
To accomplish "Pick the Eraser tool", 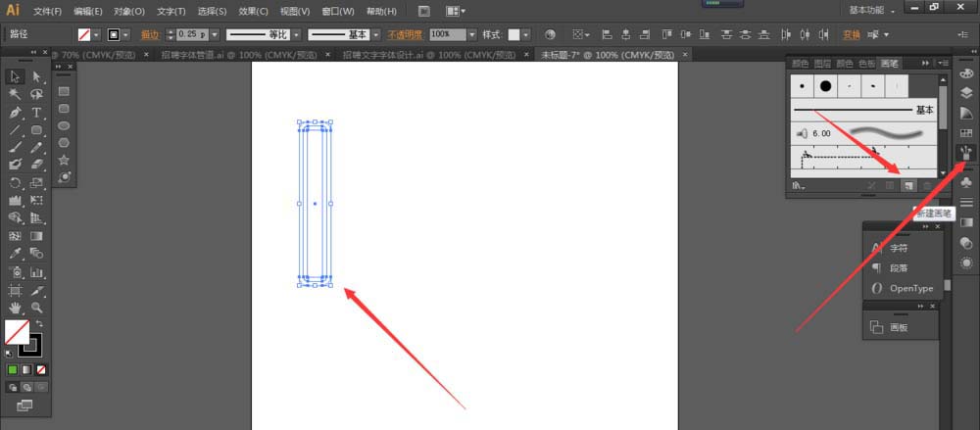I will pyautogui.click(x=37, y=165).
